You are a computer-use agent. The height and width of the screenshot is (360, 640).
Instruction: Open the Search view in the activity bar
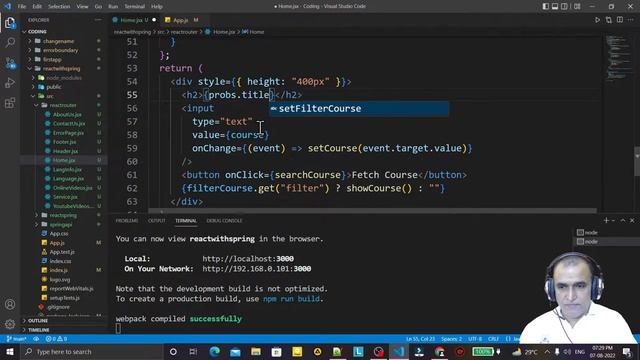(10, 42)
